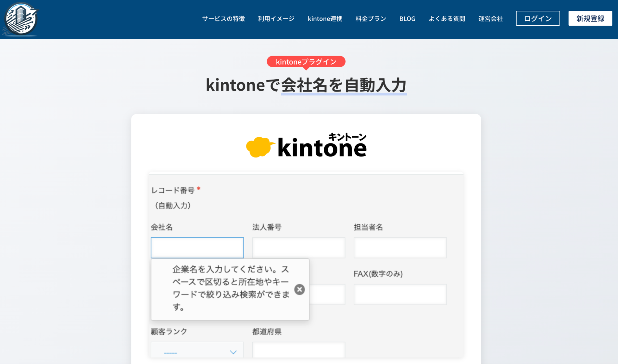Click the building logo icon in header
The height and width of the screenshot is (364, 618).
click(21, 19)
